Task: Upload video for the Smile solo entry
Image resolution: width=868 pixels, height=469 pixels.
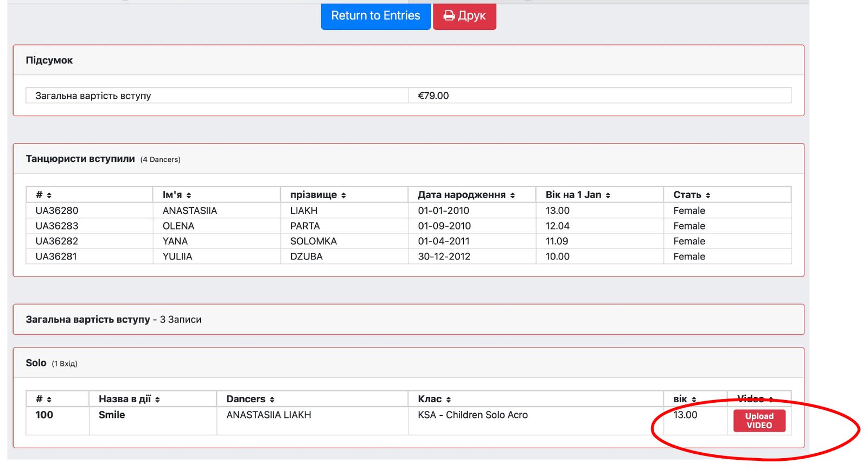Action: [x=759, y=421]
